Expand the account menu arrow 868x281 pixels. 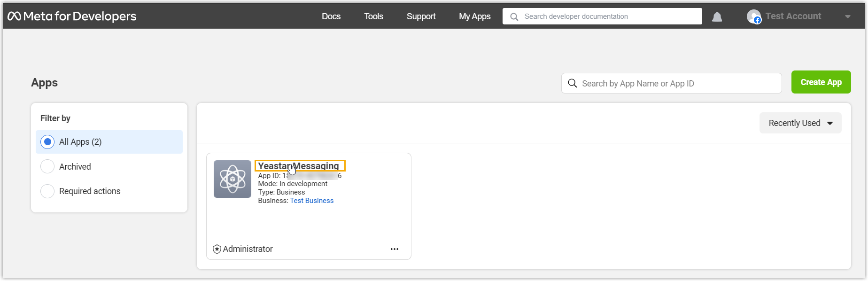tap(847, 17)
